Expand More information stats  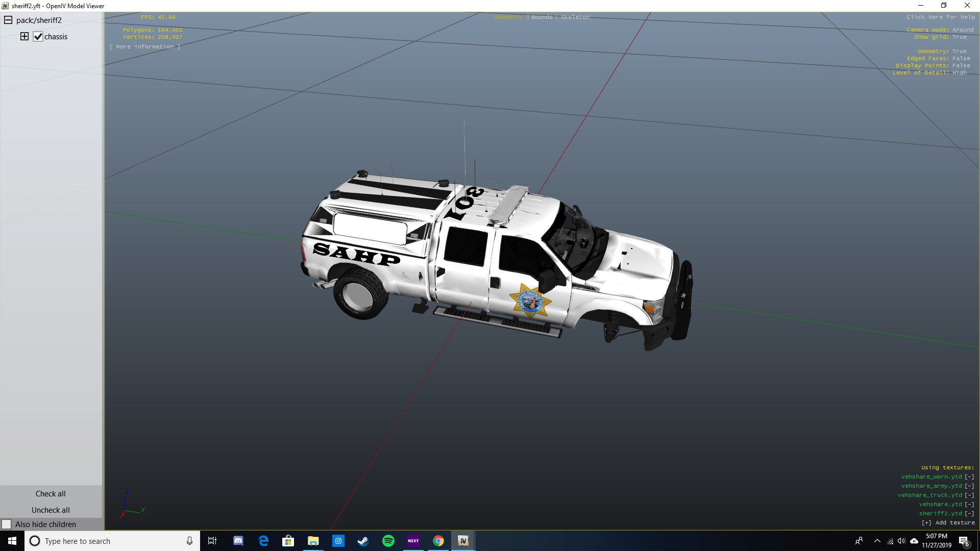tap(144, 46)
